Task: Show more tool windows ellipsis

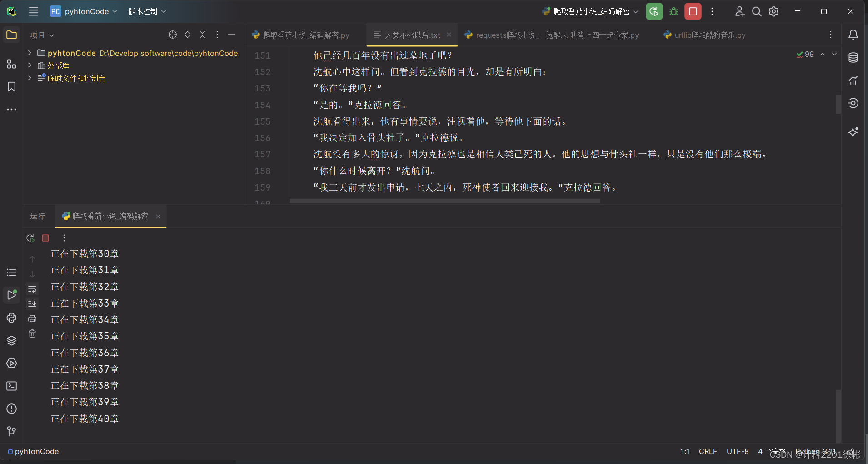Action: (12, 110)
